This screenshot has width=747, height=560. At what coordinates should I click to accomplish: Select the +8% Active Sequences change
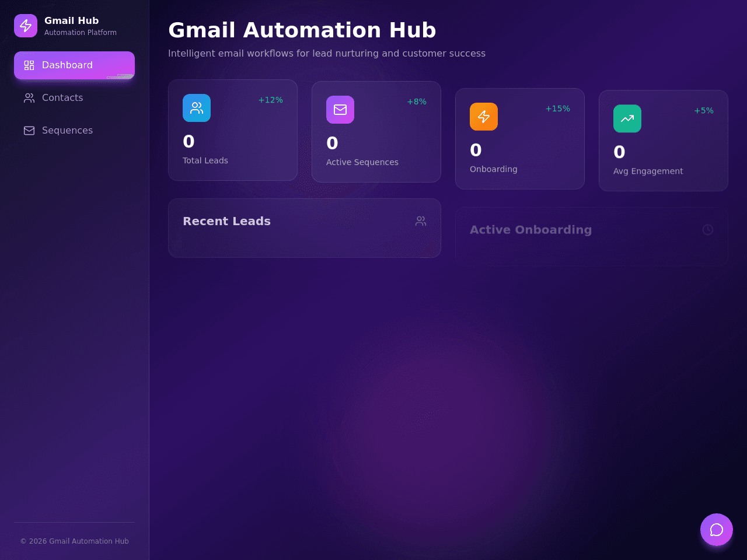click(417, 102)
